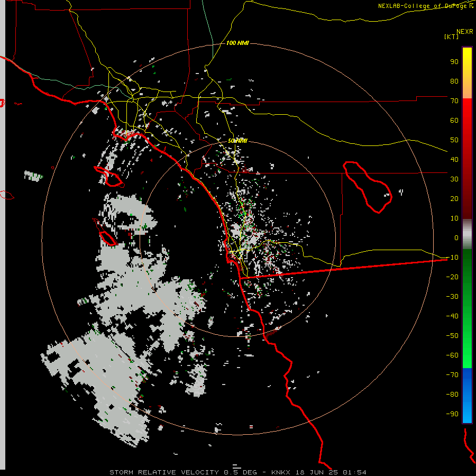476x476 pixels.
Task: Click the 50 value on the velocity scale
Action: click(x=454, y=140)
